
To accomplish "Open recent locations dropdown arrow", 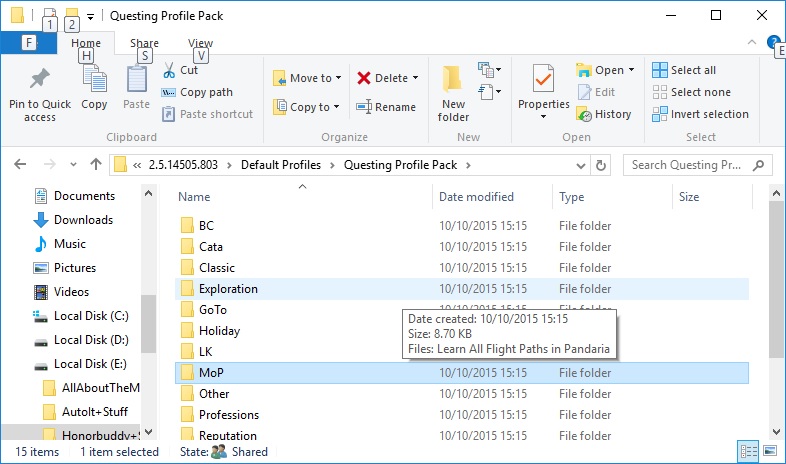I will pyautogui.click(x=73, y=164).
